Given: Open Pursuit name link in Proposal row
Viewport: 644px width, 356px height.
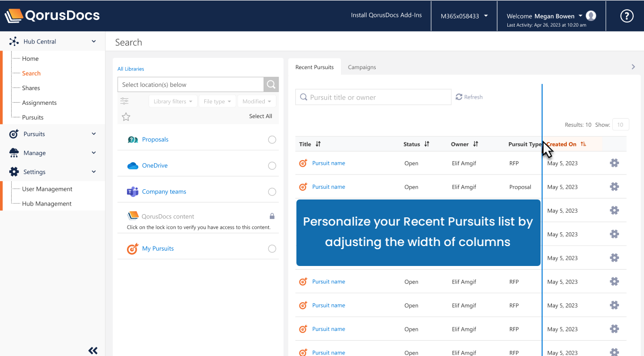Looking at the screenshot, I should pos(329,187).
